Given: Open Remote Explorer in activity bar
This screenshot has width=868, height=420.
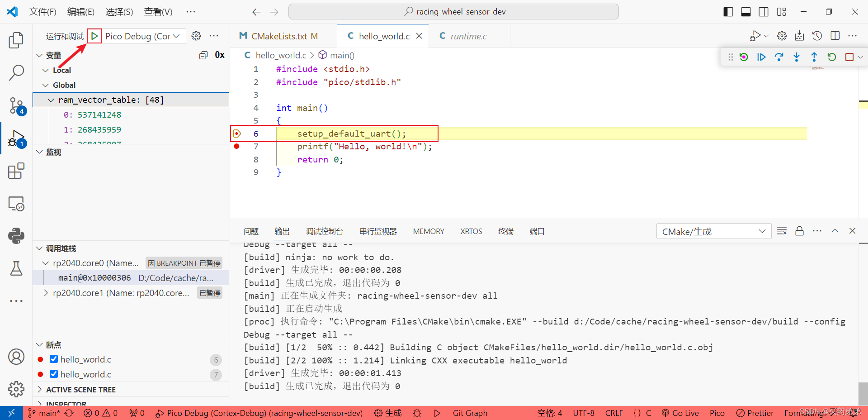Looking at the screenshot, I should 16,204.
